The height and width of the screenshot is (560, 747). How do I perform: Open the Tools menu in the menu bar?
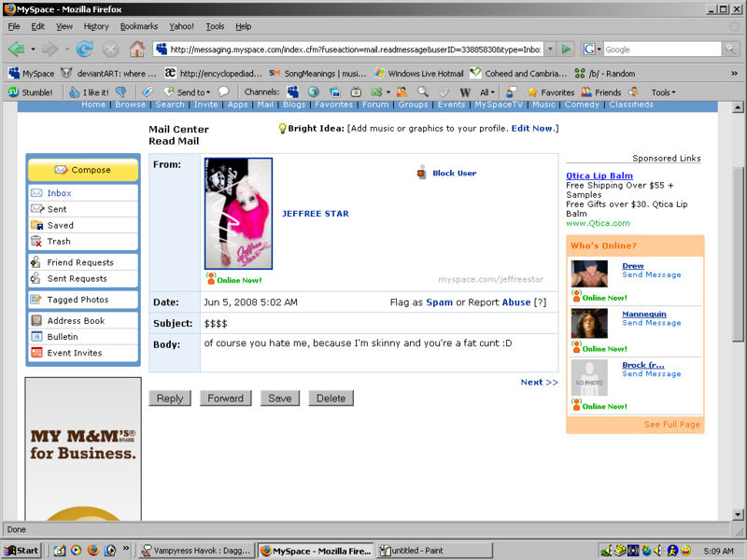[x=215, y=26]
